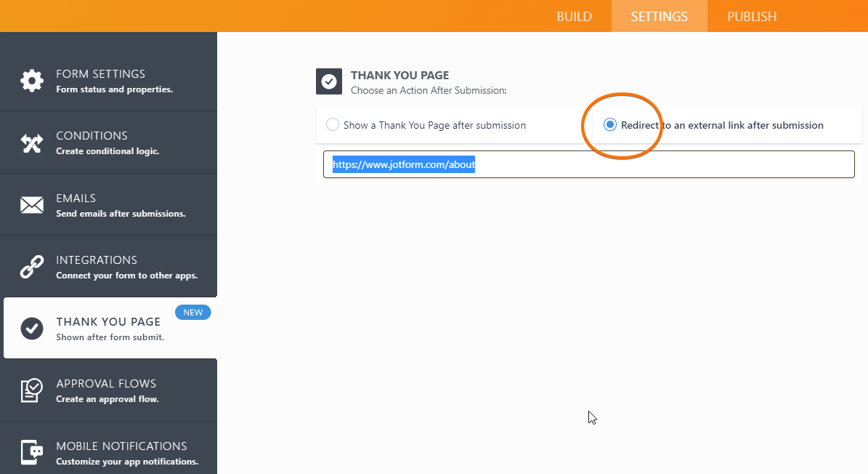Click the Integrations chain-link icon

coord(31,267)
